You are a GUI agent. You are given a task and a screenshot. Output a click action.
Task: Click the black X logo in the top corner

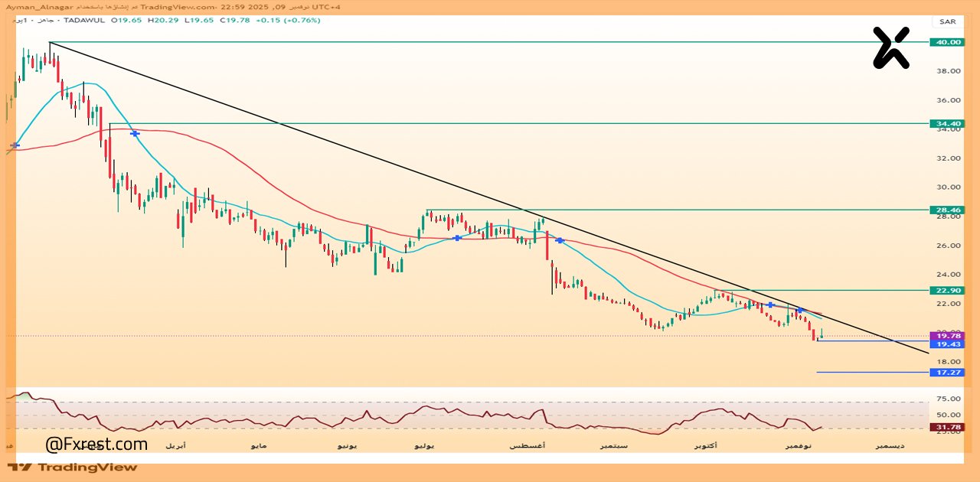click(891, 47)
